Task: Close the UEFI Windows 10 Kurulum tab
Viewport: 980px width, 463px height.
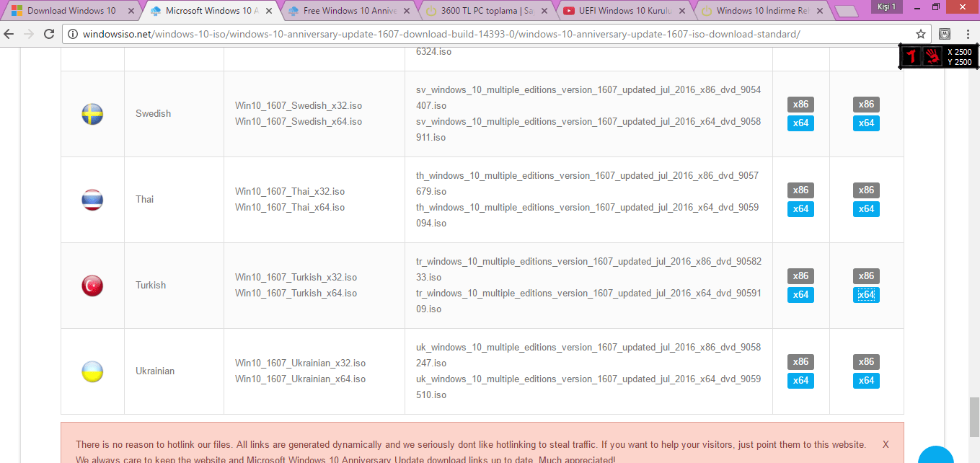Action: [x=684, y=11]
